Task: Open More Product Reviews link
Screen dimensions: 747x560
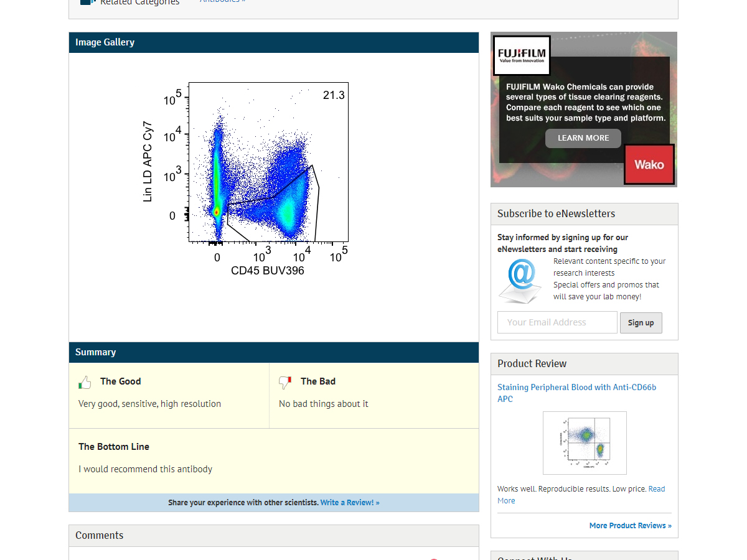Action: coord(630,525)
